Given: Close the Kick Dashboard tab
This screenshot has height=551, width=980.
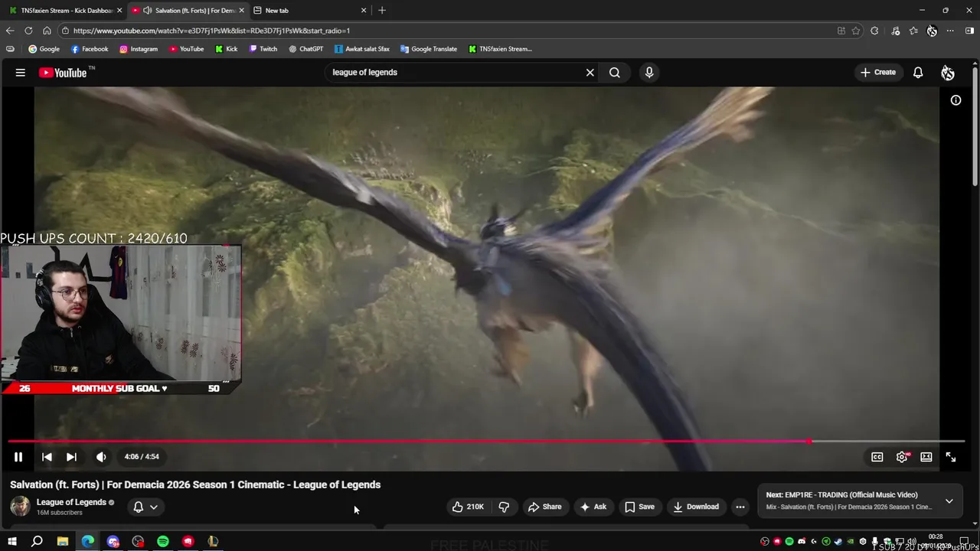Looking at the screenshot, I should click(x=119, y=11).
